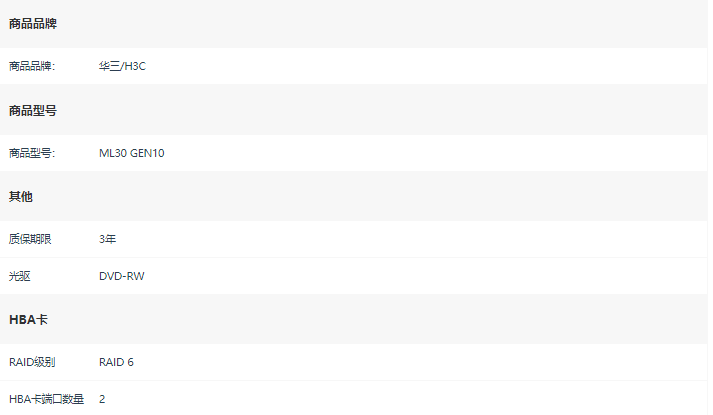The height and width of the screenshot is (415, 713).
Task: Select the RAID级别 label
Action: [x=32, y=362]
